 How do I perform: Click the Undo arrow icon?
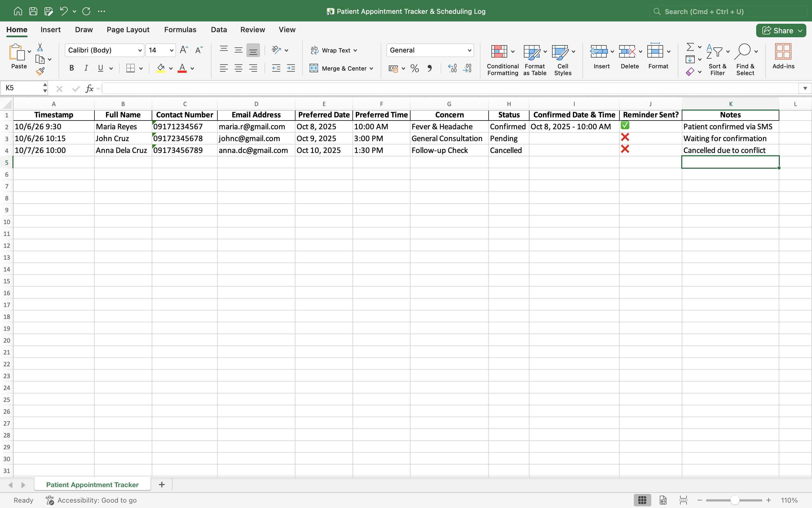coord(64,11)
